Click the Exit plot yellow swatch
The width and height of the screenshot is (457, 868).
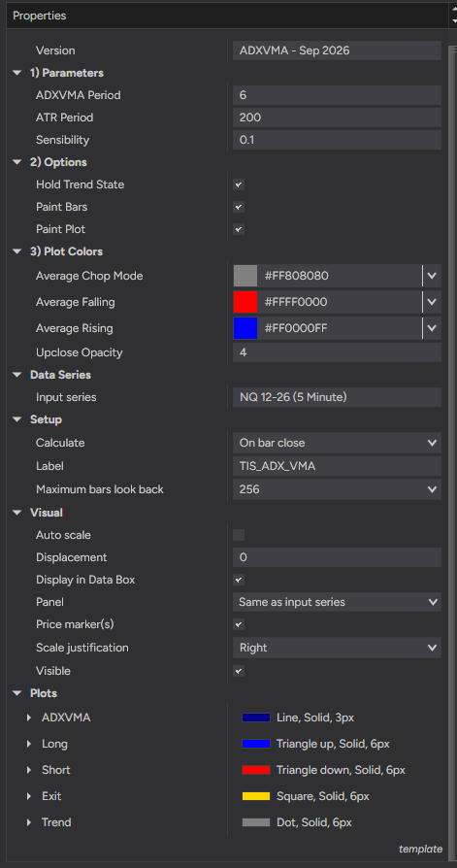pos(256,796)
